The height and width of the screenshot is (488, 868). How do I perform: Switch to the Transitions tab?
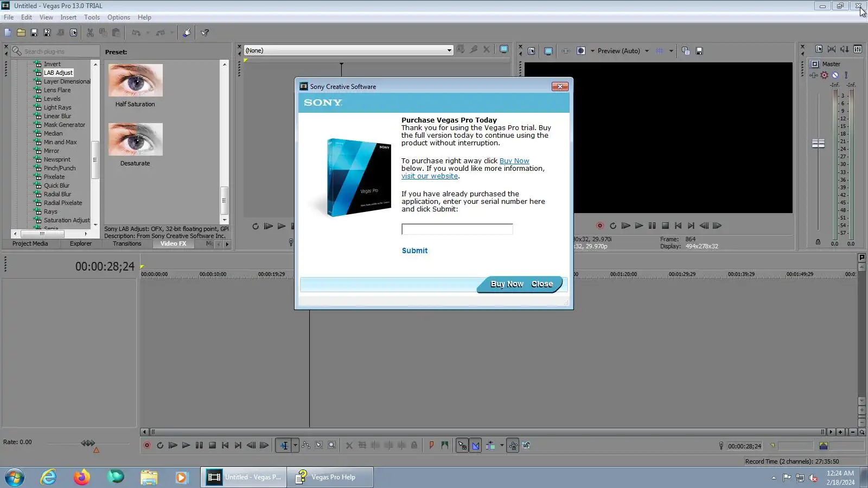click(127, 243)
